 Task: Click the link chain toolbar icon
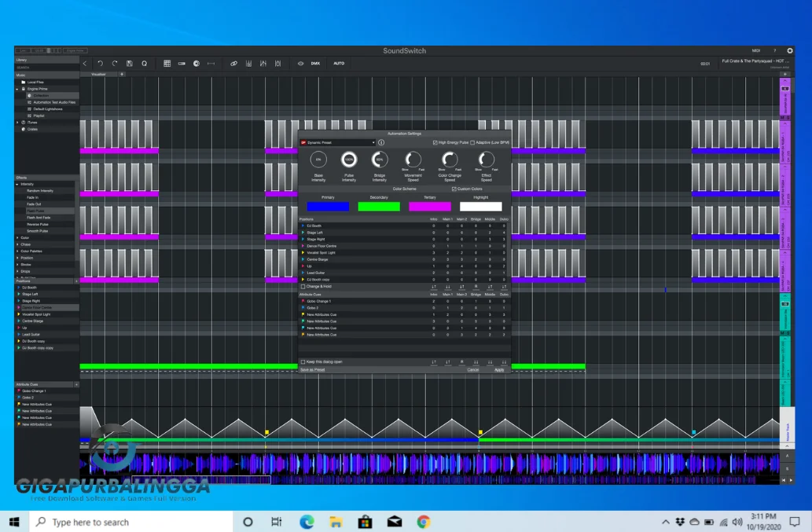(x=233, y=64)
